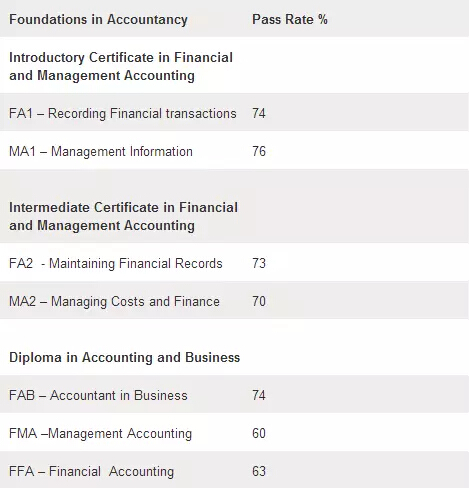
Task: Click the FA1 pass rate value 74
Action: pyautogui.click(x=259, y=113)
